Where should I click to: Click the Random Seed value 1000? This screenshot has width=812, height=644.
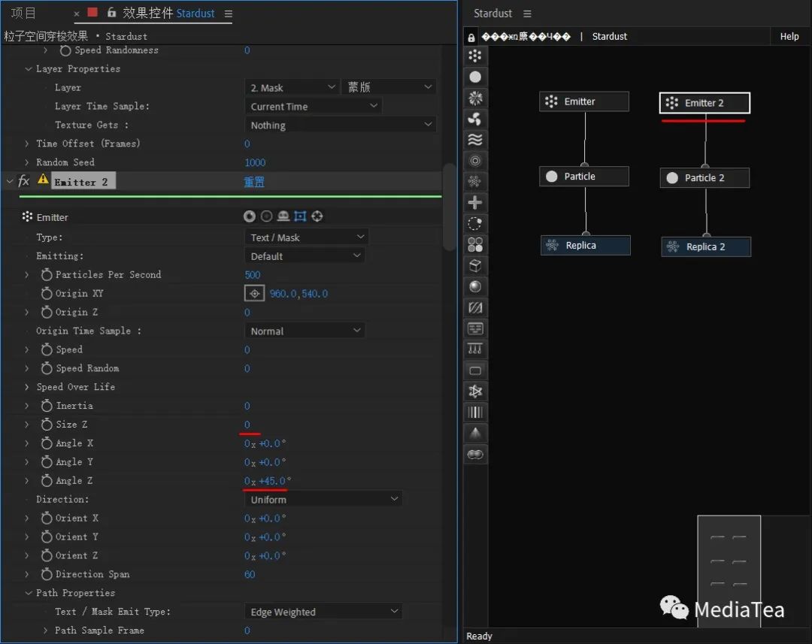(x=255, y=162)
